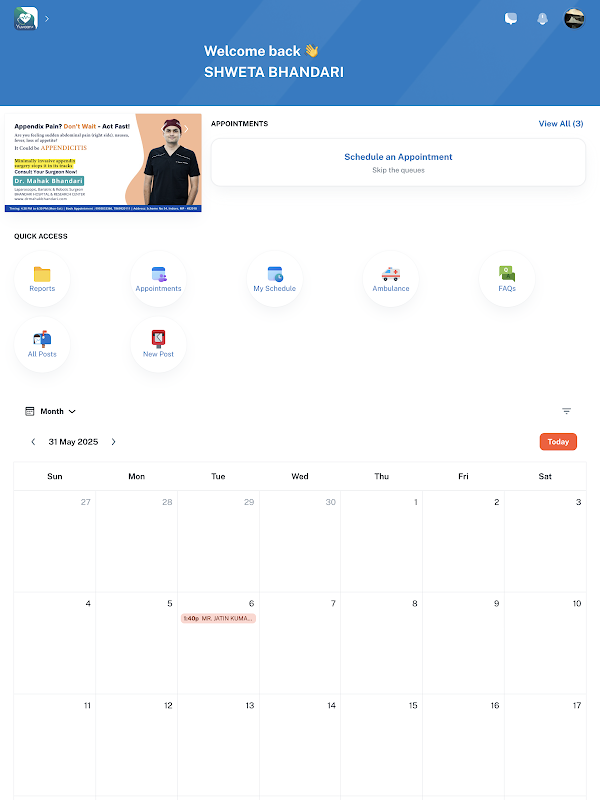This screenshot has height=800, width=600.
Task: Select calendar day 7 Wednesday
Action: [300, 643]
